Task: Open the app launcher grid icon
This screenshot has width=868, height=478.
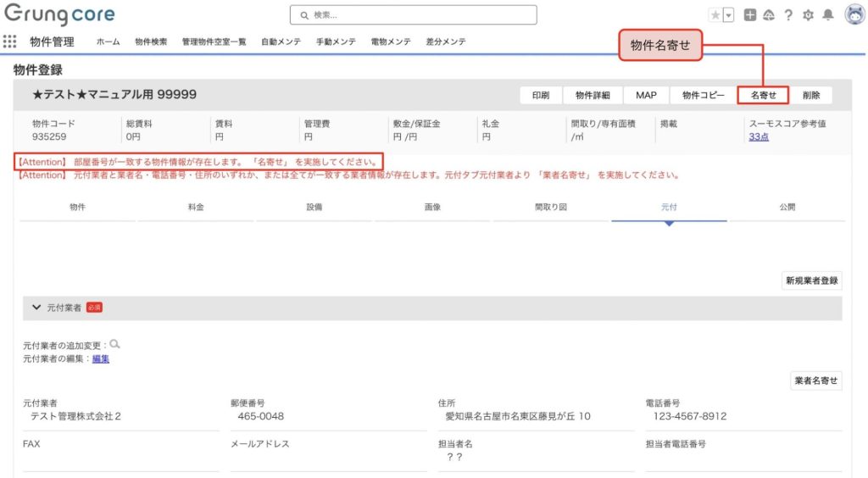Action: (10, 42)
